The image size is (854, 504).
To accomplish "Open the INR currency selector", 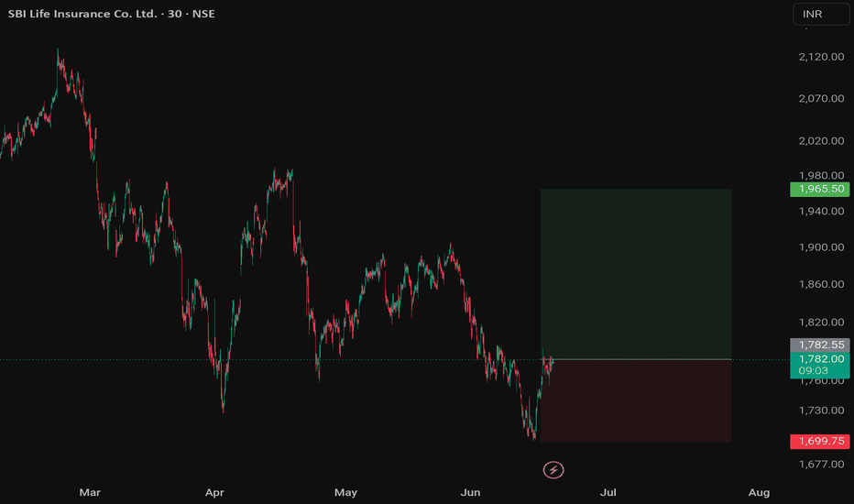I will (821, 14).
